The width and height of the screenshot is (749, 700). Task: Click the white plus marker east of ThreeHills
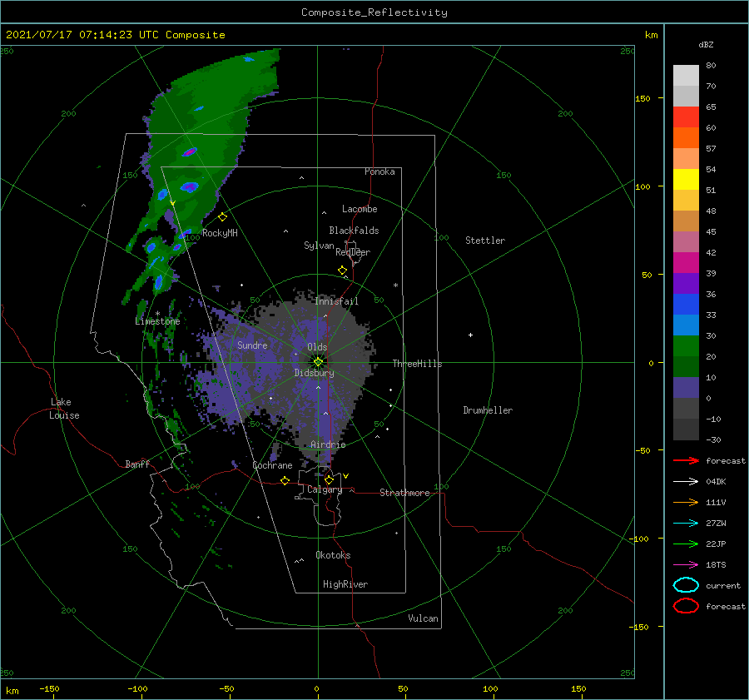click(x=470, y=335)
